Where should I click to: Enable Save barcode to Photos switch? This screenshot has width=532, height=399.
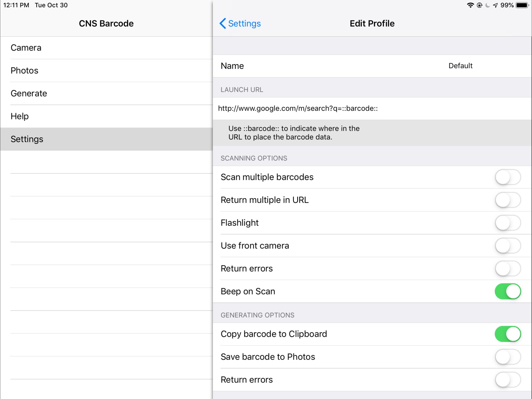pos(508,357)
